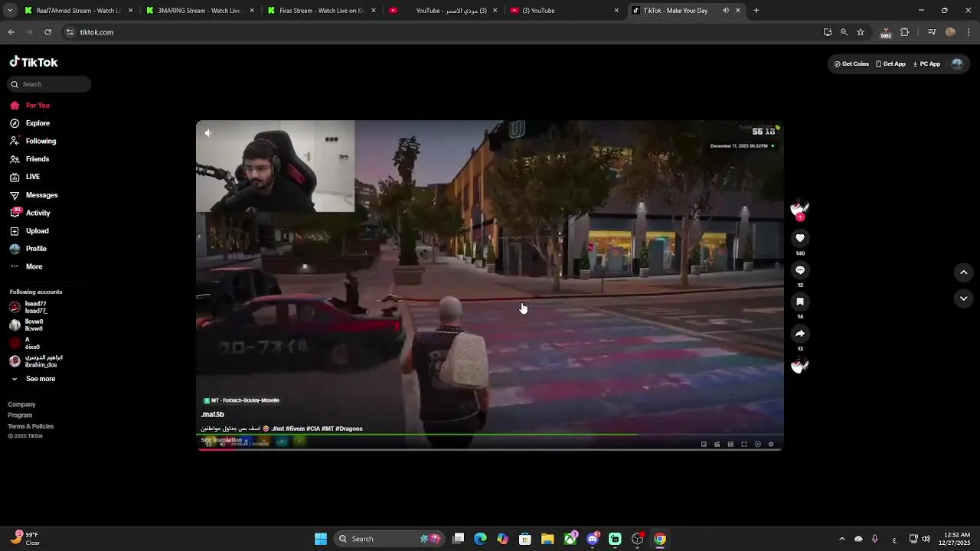
Task: Expand See more following accounts
Action: (x=33, y=379)
